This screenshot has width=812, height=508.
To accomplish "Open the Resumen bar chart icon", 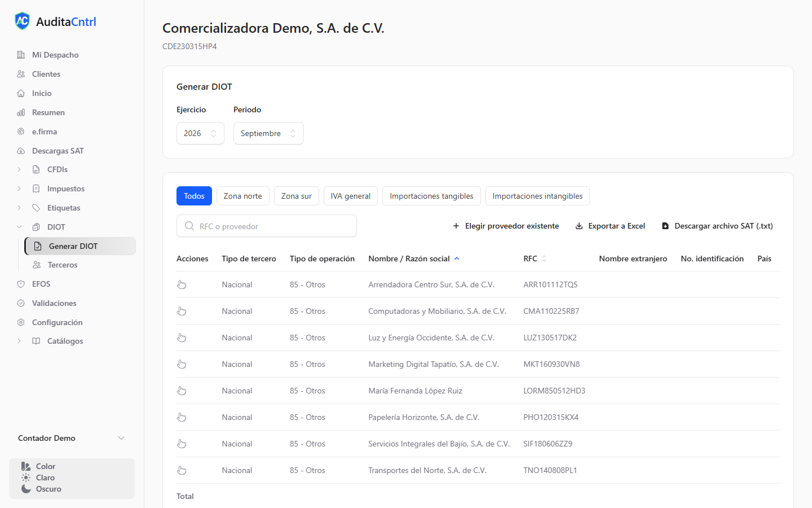I will pyautogui.click(x=21, y=112).
